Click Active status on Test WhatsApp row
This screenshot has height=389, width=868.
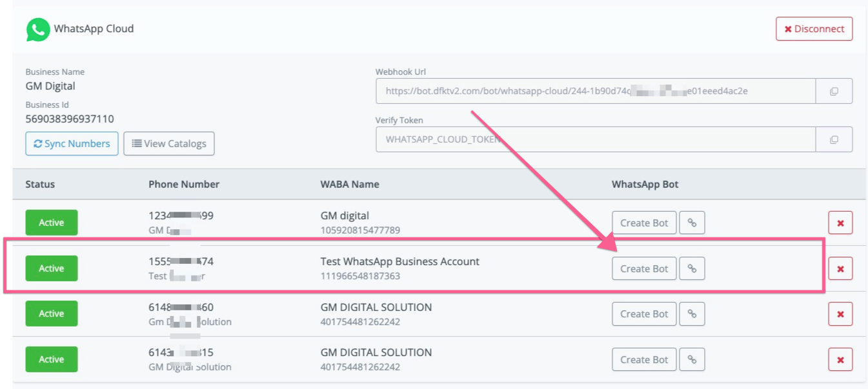[52, 268]
